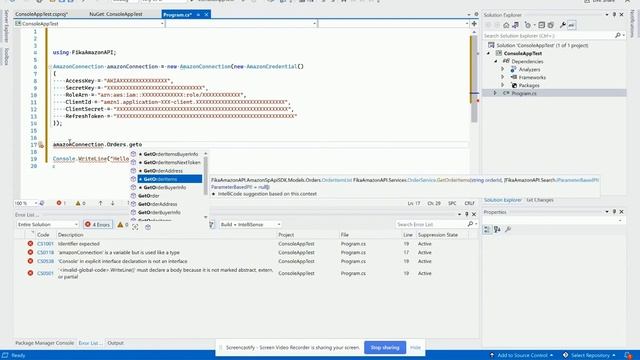Select Analyzers in Solution Explorer tree
This screenshot has width=640, height=360.
[529, 69]
